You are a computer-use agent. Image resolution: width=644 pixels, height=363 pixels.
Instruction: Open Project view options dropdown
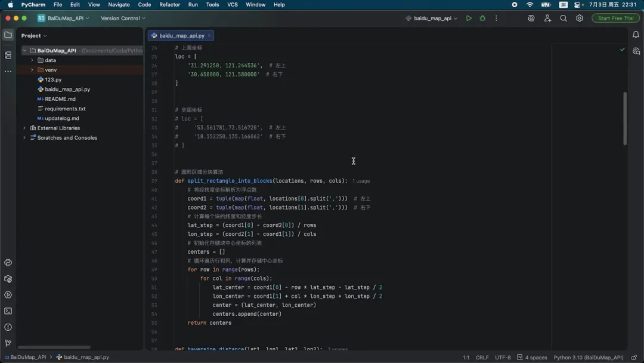[34, 36]
